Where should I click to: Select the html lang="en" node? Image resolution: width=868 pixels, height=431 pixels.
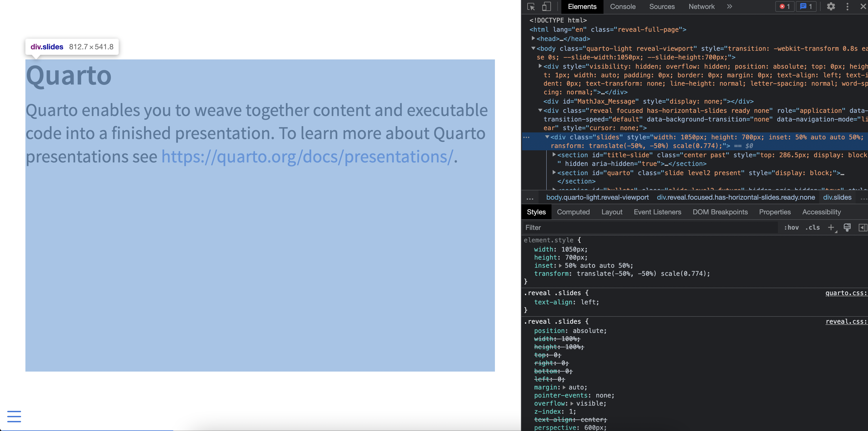[608, 30]
